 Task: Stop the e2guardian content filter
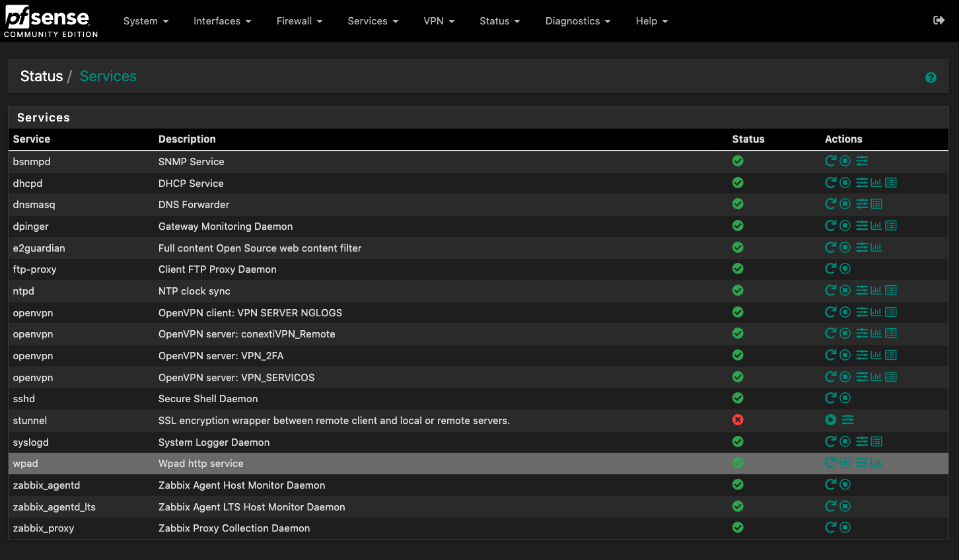tap(845, 247)
